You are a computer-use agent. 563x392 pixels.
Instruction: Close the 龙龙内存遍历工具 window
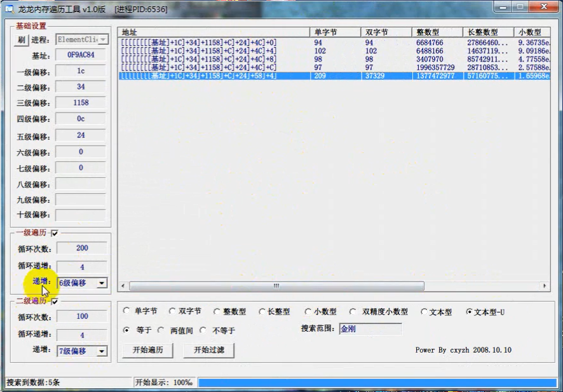543,7
